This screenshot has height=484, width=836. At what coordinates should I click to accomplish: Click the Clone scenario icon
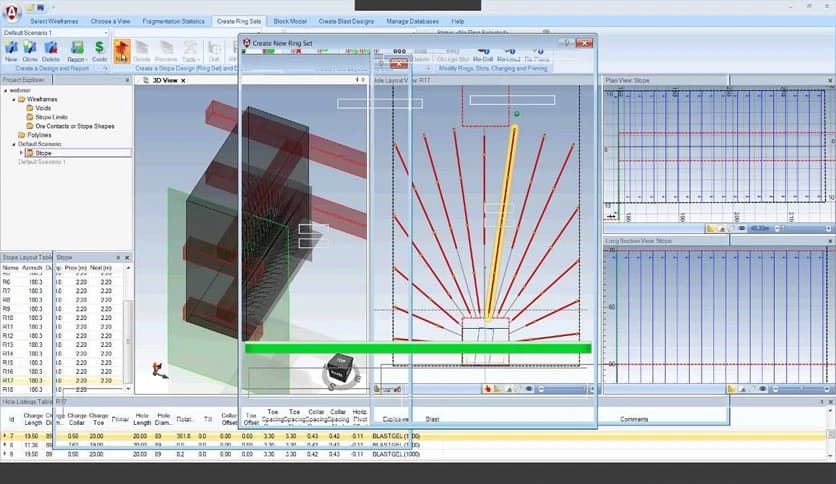[31, 48]
